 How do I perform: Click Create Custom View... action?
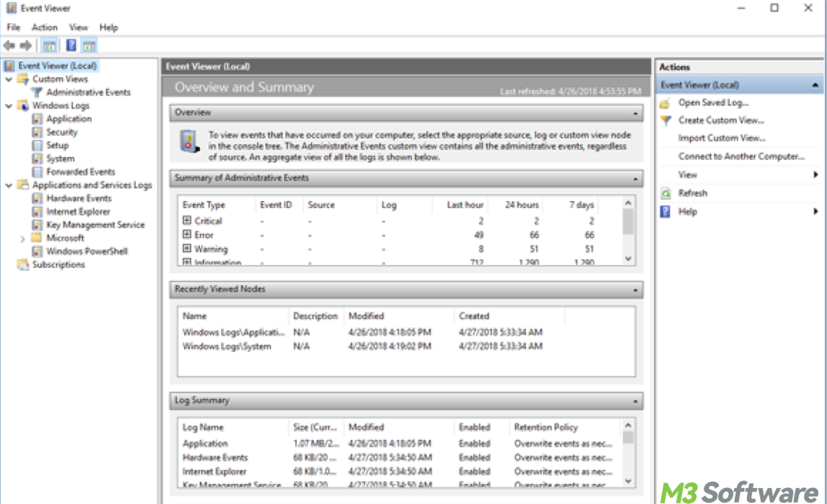point(721,120)
